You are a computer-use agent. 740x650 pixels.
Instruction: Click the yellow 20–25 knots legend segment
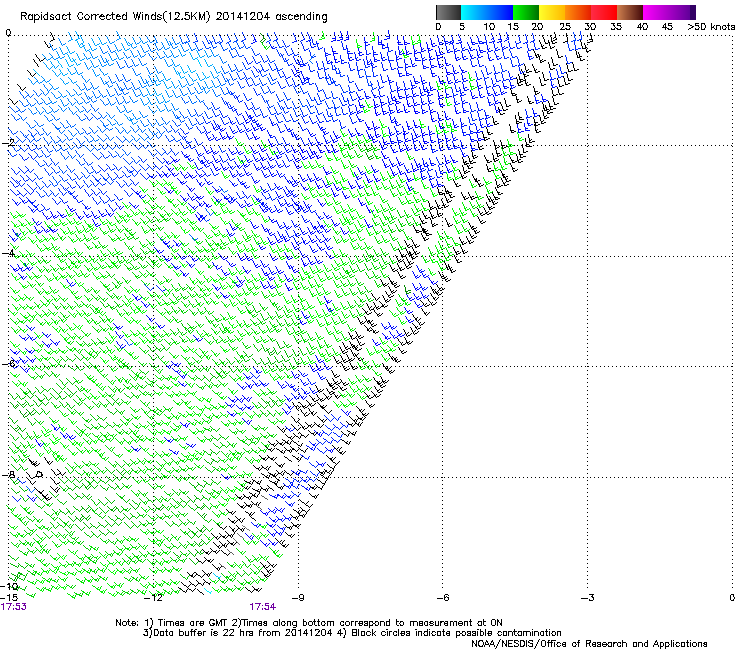[552, 12]
